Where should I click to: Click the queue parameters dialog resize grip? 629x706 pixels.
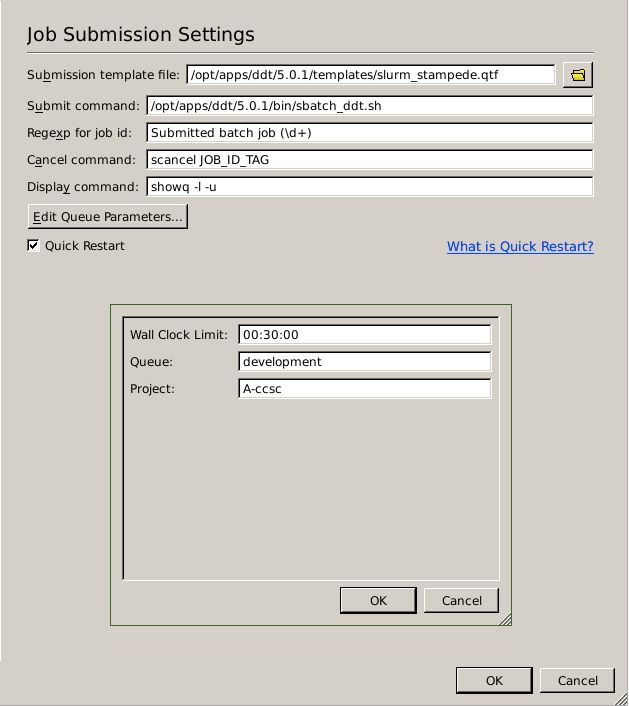click(x=506, y=620)
